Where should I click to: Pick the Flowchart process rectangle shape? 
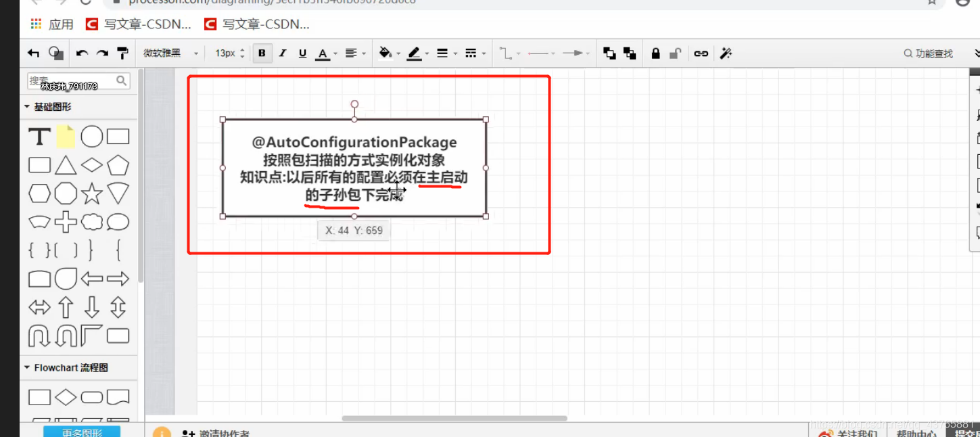click(39, 397)
